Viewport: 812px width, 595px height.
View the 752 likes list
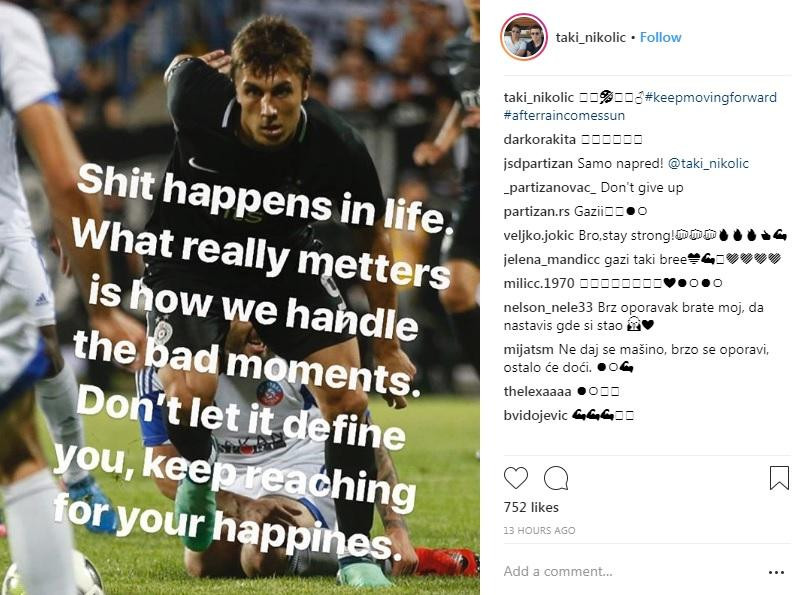[531, 507]
